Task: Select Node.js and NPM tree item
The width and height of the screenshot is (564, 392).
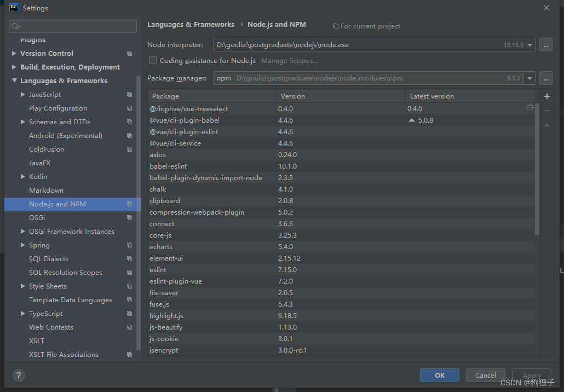Action: pyautogui.click(x=72, y=204)
